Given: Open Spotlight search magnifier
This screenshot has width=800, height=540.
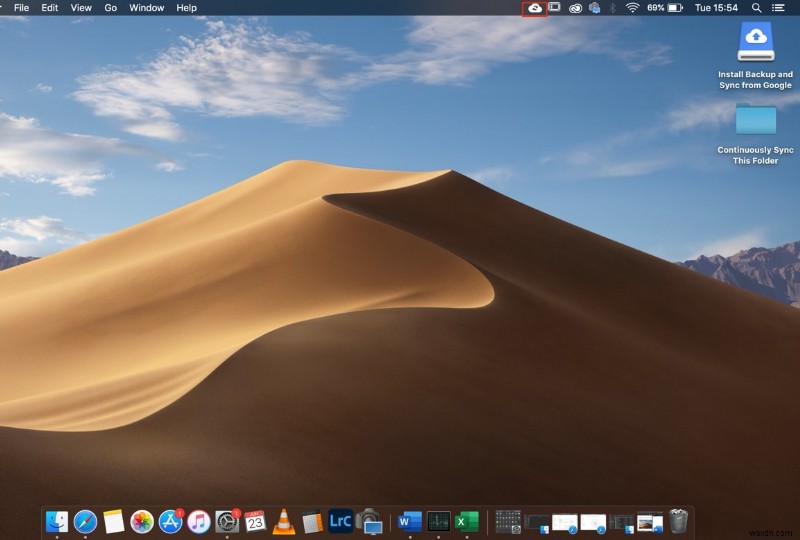Looking at the screenshot, I should (x=757, y=8).
